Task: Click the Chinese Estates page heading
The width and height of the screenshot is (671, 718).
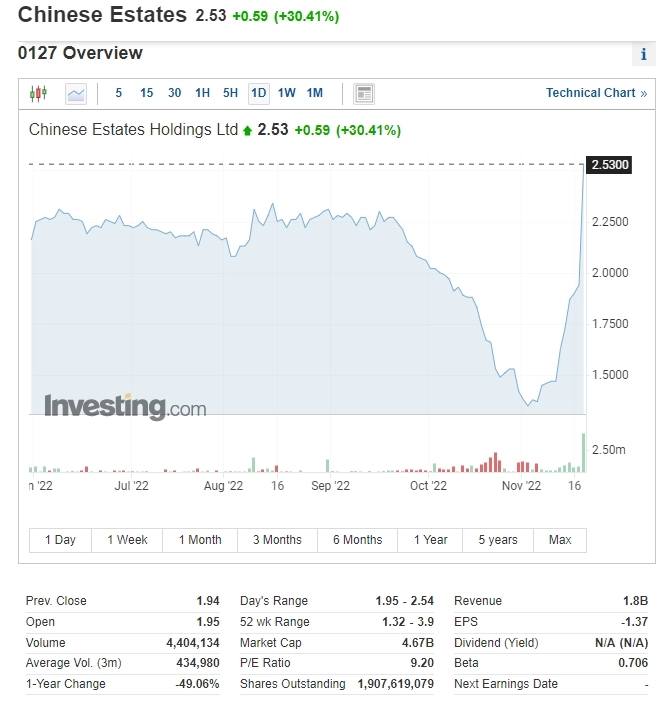Action: point(102,15)
